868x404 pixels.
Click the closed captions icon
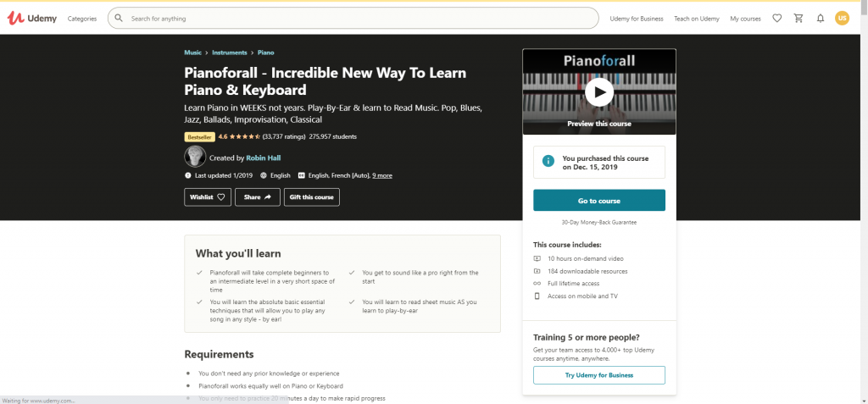[x=302, y=175]
